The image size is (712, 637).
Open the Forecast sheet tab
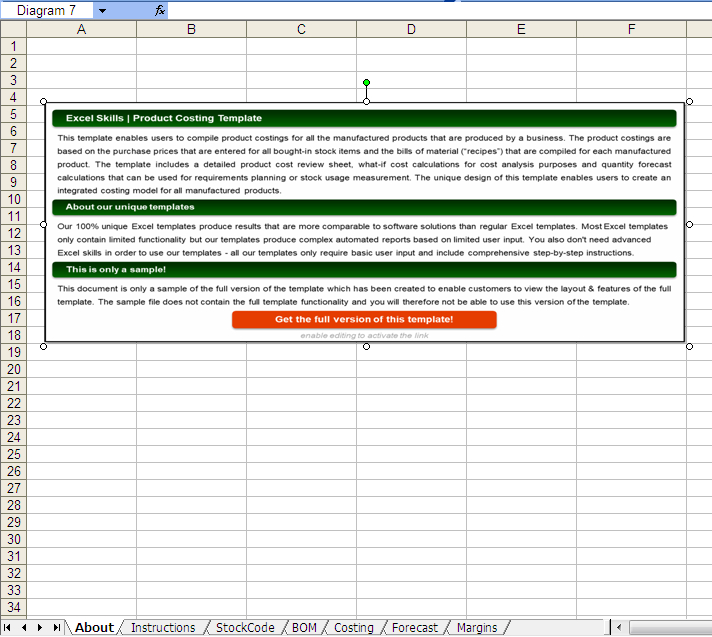[415, 627]
